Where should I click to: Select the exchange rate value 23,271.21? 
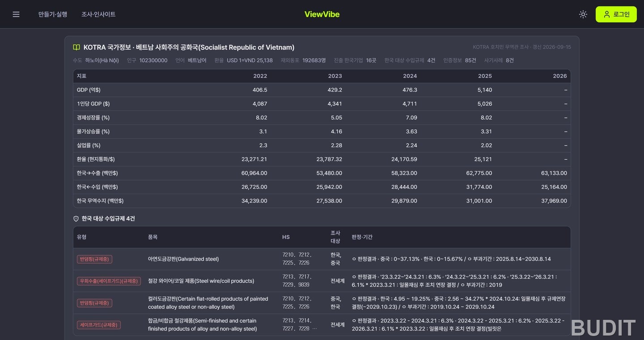click(x=254, y=159)
